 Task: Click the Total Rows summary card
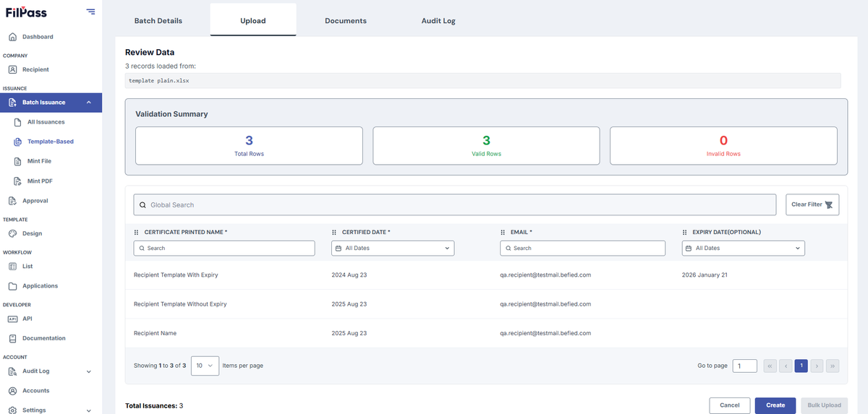tap(249, 146)
